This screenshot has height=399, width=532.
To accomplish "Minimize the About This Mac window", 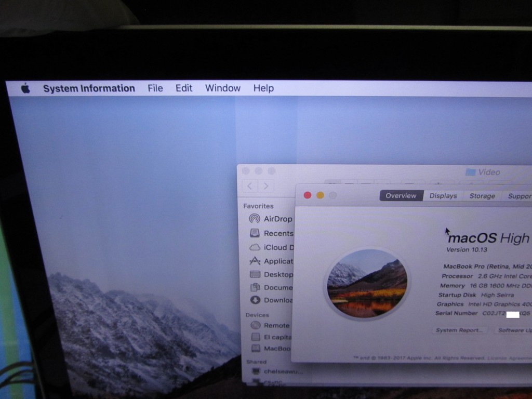I will click(320, 195).
